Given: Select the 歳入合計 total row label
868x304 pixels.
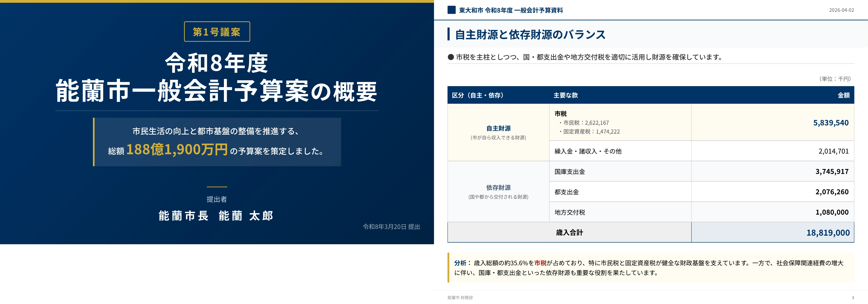Looking at the screenshot, I should click(x=569, y=233).
